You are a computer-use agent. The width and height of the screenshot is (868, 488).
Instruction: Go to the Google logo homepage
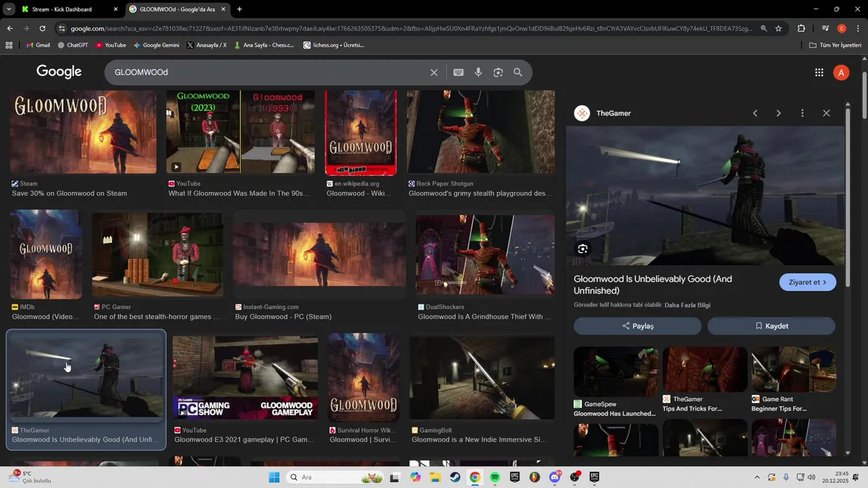click(59, 72)
